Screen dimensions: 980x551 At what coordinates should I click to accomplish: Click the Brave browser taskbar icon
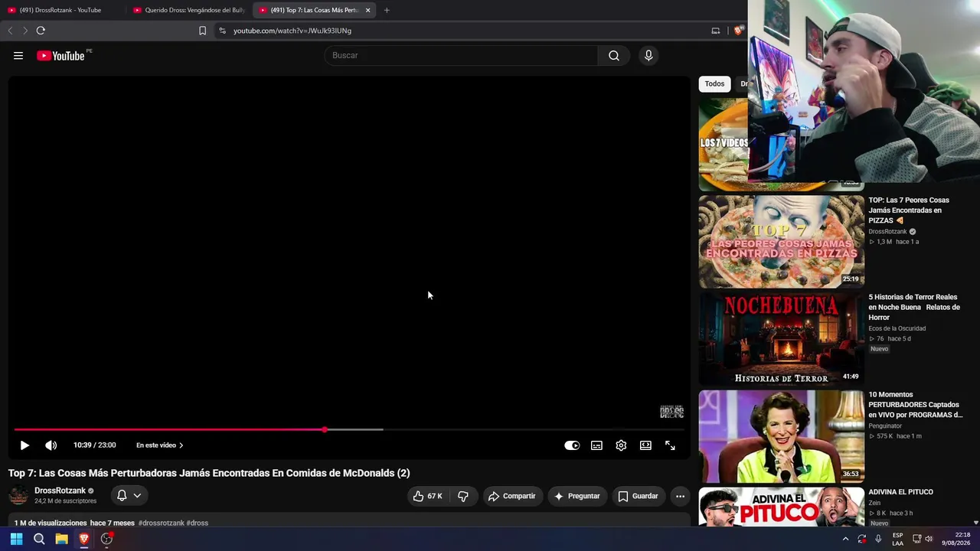click(x=84, y=539)
